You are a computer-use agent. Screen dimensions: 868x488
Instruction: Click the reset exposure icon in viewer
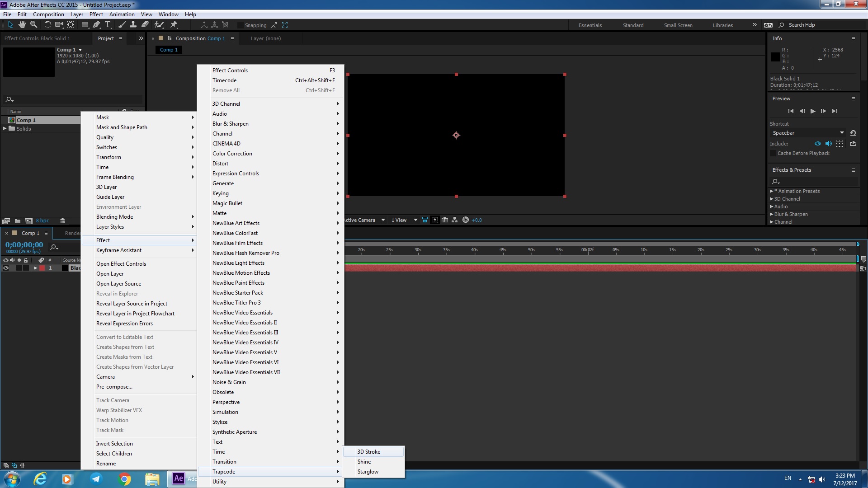tap(466, 220)
